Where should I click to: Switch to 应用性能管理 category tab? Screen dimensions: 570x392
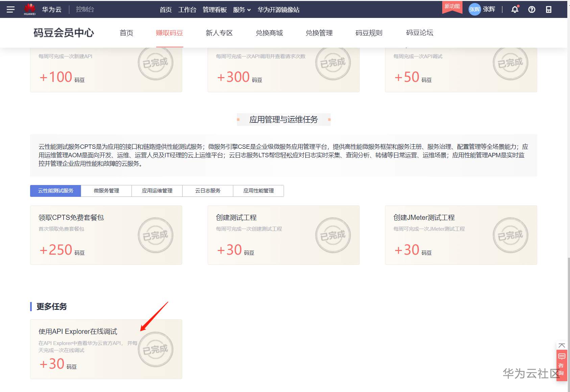[259, 191]
